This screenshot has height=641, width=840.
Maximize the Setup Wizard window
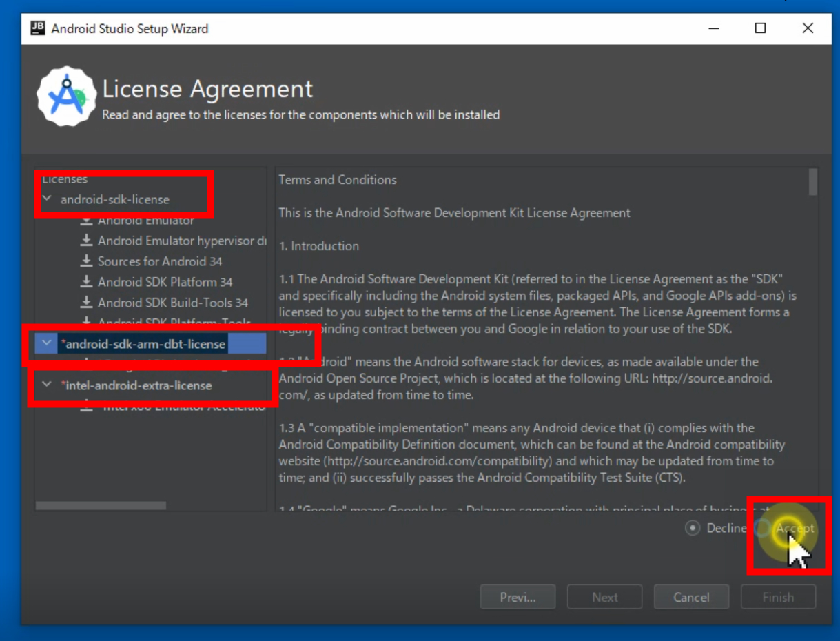pos(760,28)
